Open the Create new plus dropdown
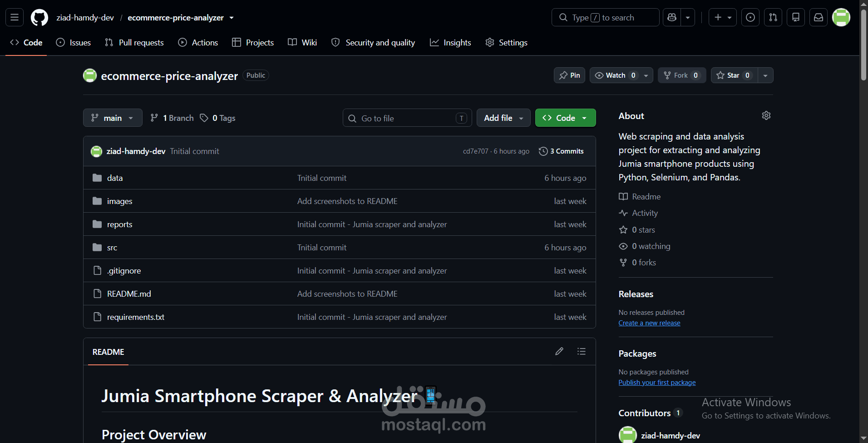 click(723, 17)
